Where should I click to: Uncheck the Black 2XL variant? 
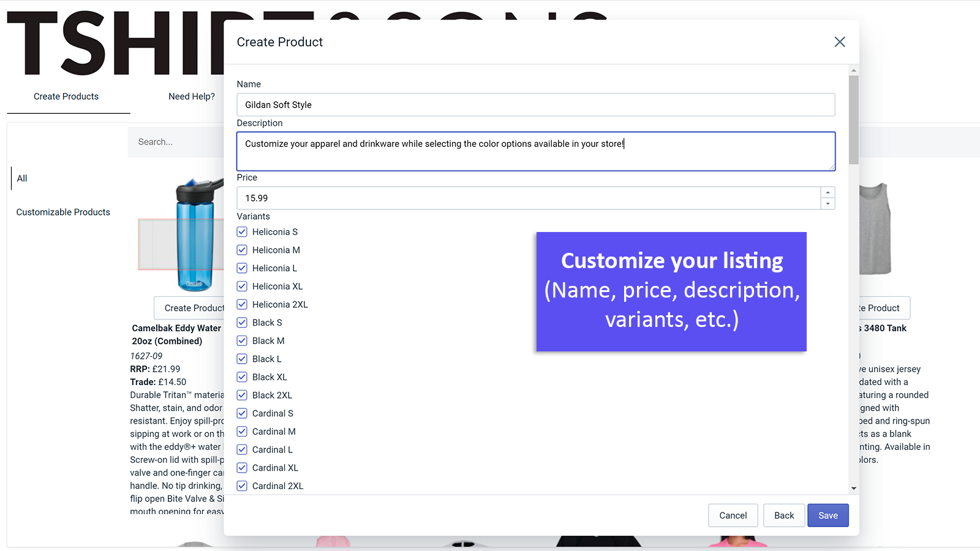tap(242, 395)
